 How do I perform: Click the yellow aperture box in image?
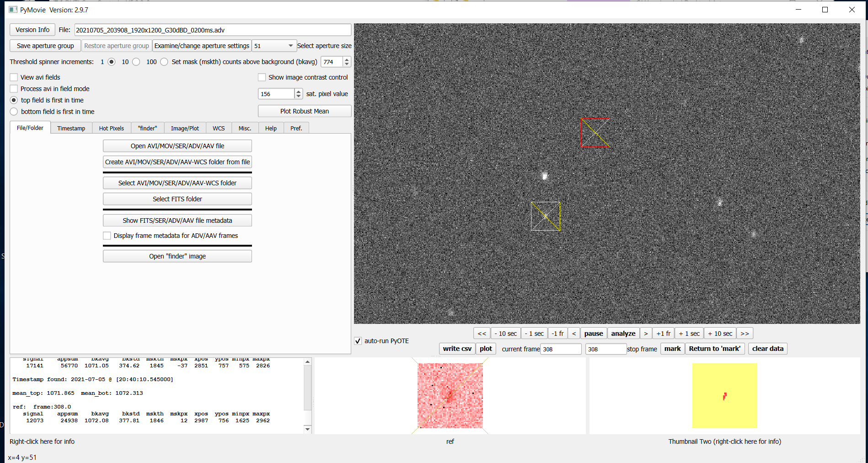coord(545,216)
